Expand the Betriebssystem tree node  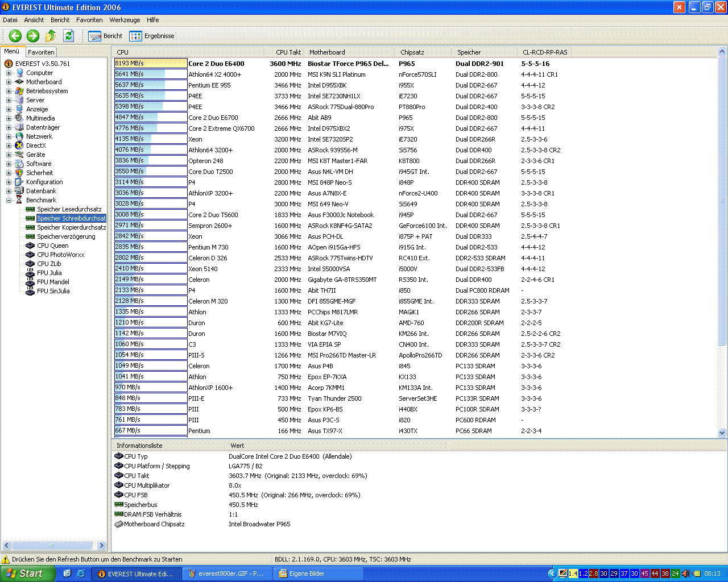pos(9,91)
